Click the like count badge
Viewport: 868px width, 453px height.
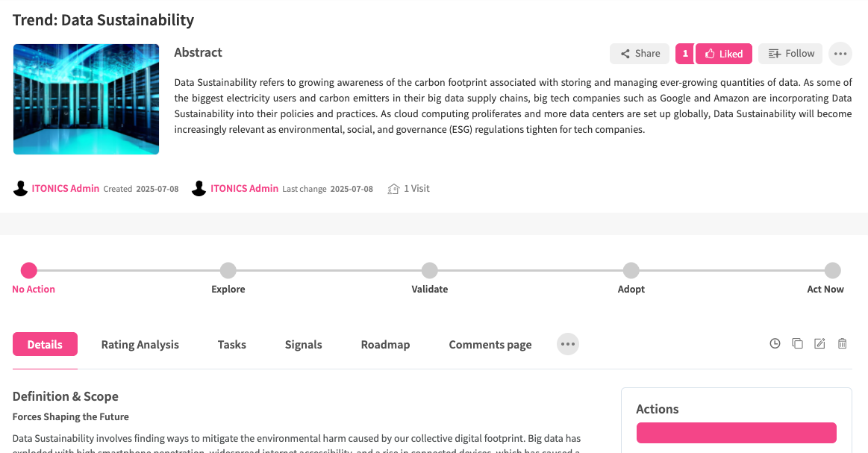point(685,54)
